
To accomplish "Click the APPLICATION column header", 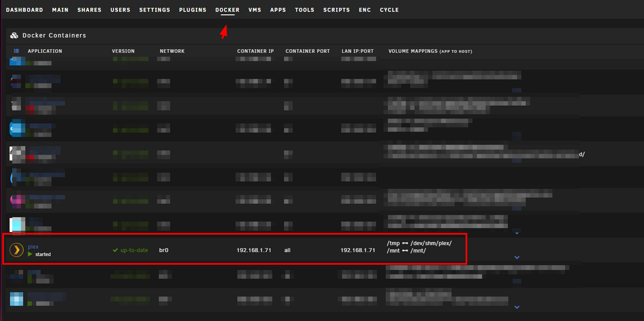I will pyautogui.click(x=45, y=51).
